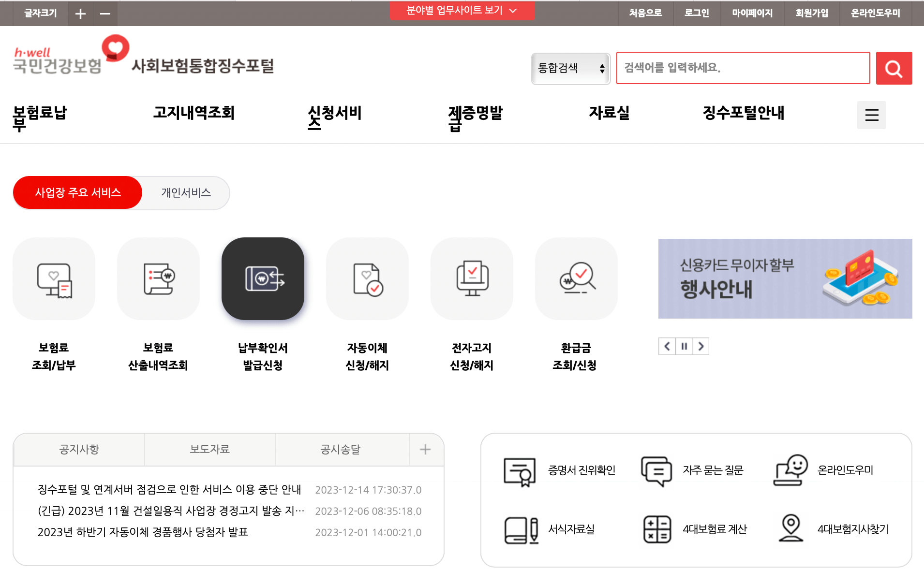Open the 통합검색 search type dropdown
The height and width of the screenshot is (570, 924).
(570, 68)
